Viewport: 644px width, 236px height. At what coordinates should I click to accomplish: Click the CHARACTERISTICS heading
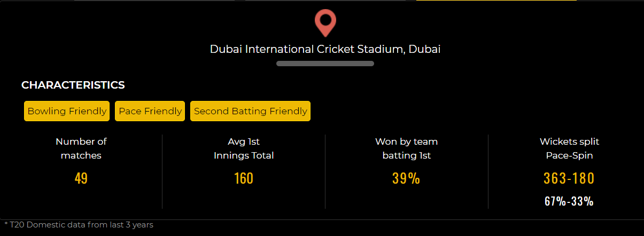(73, 85)
